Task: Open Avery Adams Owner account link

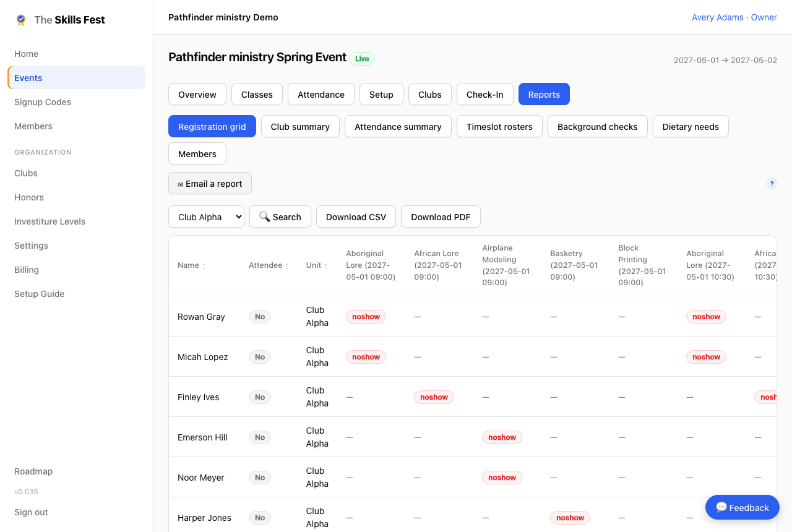Action: coord(734,17)
